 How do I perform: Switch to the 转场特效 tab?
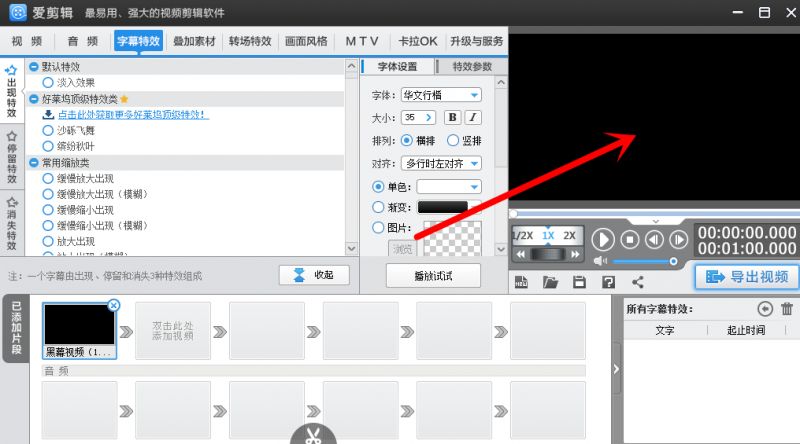pyautogui.click(x=250, y=41)
